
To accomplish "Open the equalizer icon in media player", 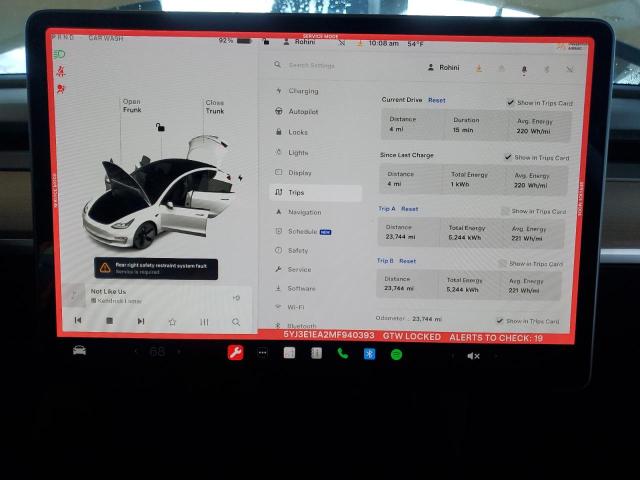I will [x=204, y=322].
